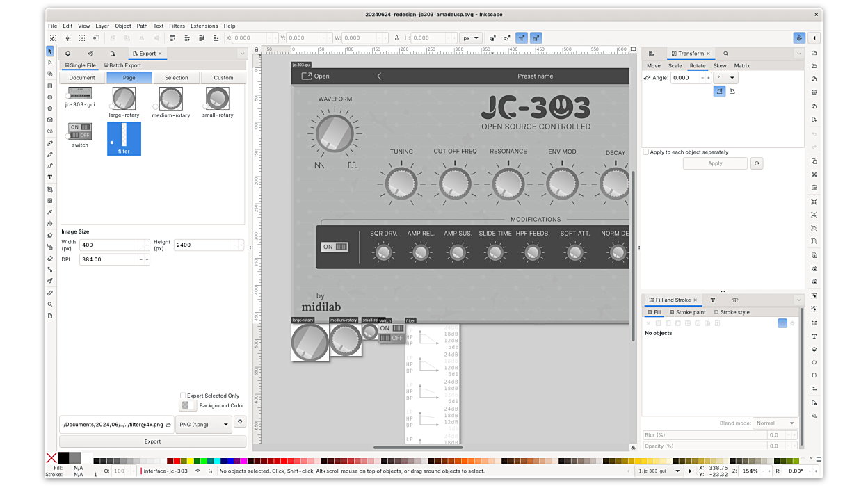This screenshot has height=488, width=868.
Task: Open the angle unit dropdown
Action: [726, 78]
